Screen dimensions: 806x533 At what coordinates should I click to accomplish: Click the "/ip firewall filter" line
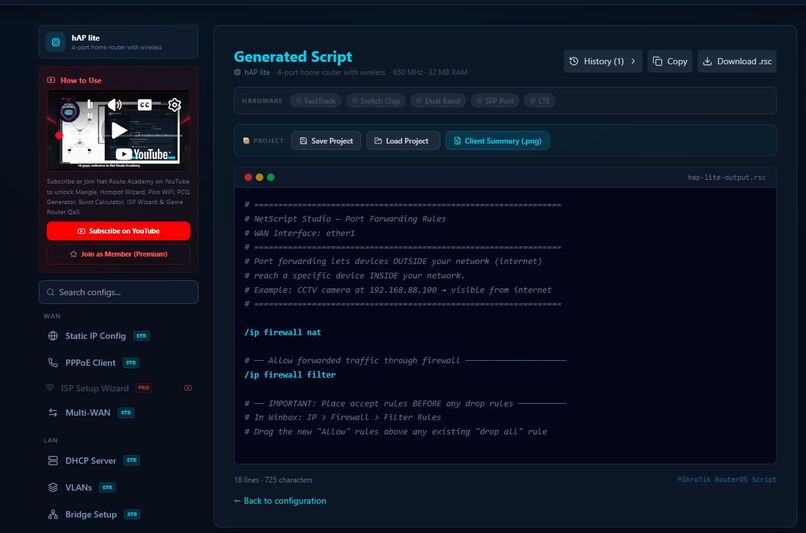pos(290,375)
